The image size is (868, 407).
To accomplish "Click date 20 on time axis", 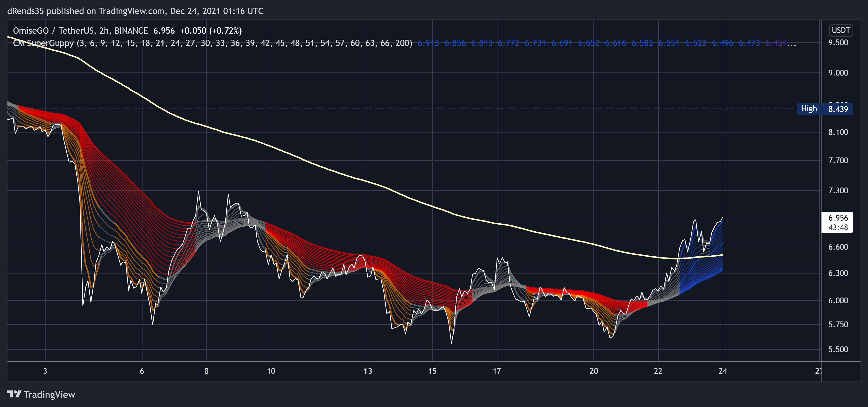I will [x=593, y=371].
